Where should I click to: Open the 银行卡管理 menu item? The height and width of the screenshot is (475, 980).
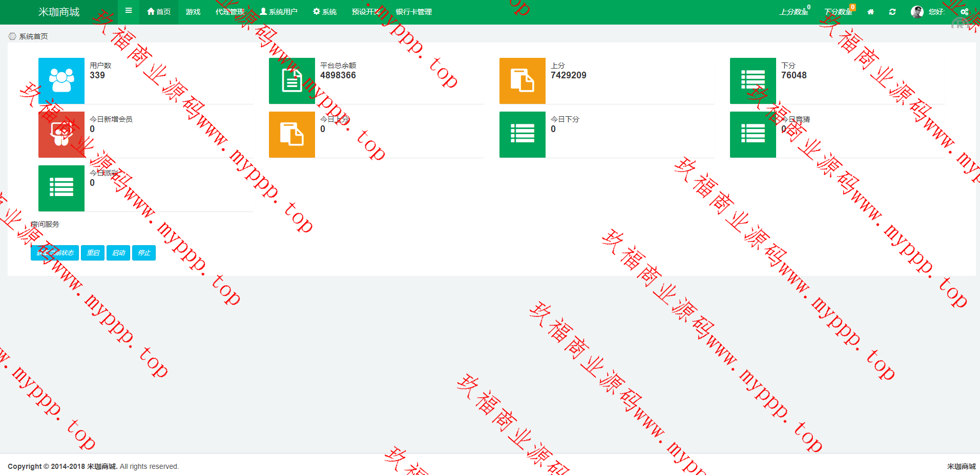(x=413, y=12)
